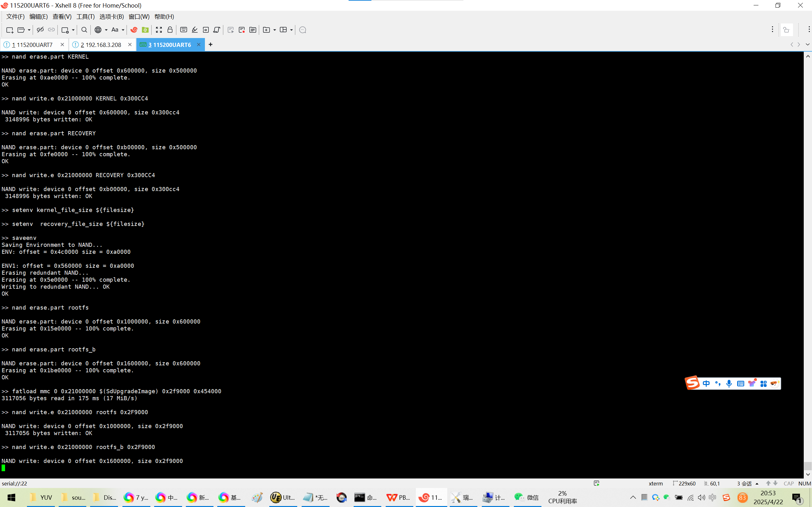Launch Xftp green file transfer icon
812x507 pixels.
[145, 30]
